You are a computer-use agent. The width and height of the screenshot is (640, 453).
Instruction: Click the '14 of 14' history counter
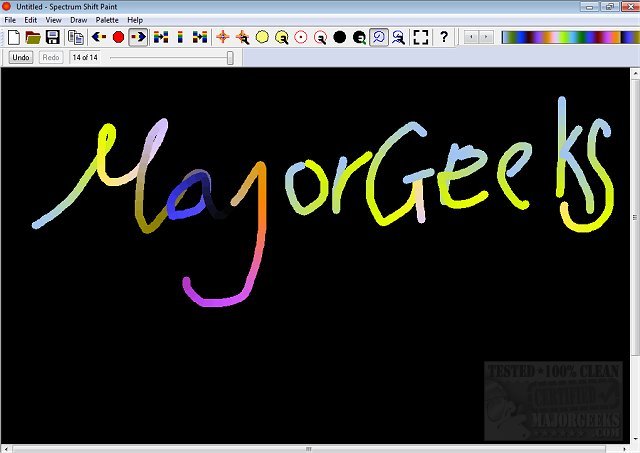click(x=85, y=58)
